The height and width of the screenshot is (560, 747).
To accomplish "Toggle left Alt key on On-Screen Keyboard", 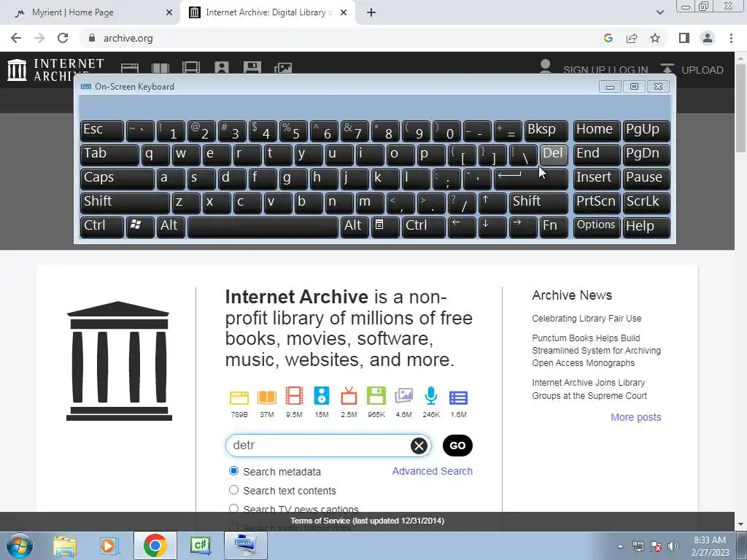I will 171,227.
